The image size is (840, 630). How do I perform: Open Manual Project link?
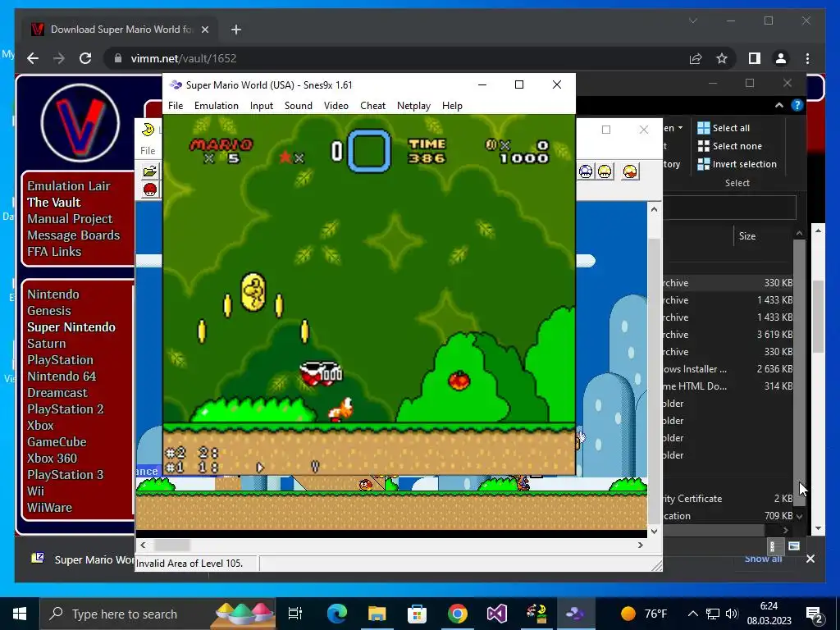coord(70,218)
